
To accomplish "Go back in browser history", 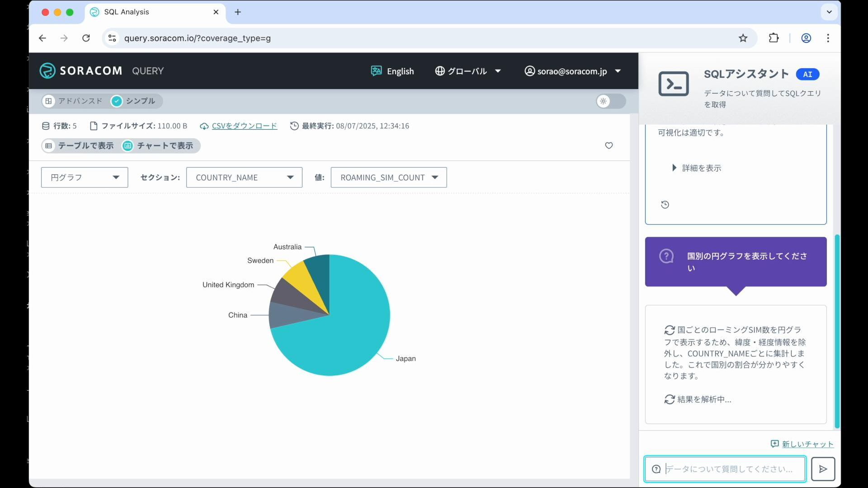I will pos(42,38).
